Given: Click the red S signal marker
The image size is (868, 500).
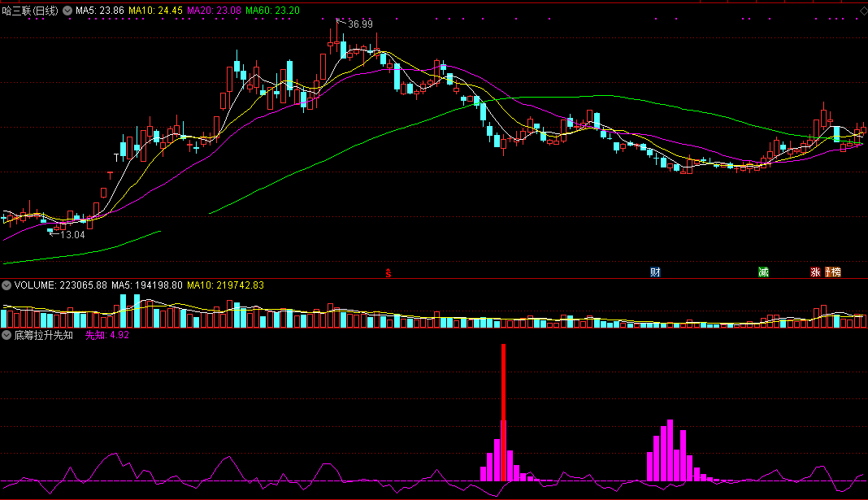Looking at the screenshot, I should click(x=388, y=273).
